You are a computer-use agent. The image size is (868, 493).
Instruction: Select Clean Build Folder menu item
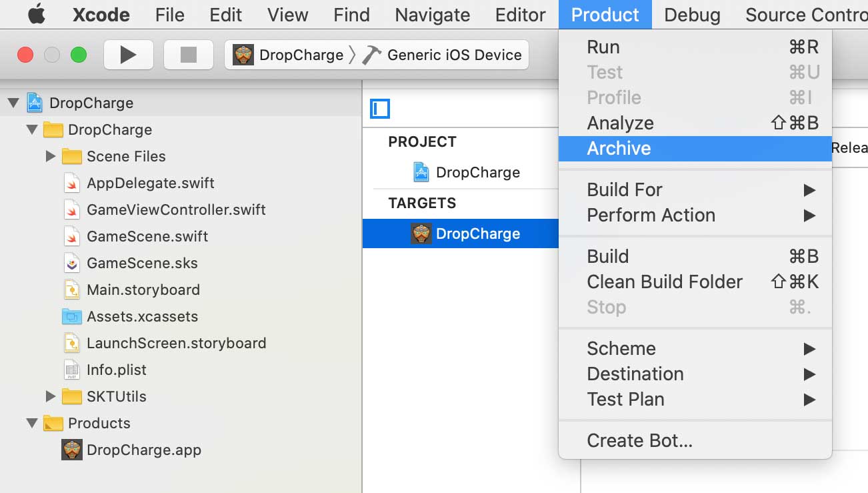pos(664,282)
